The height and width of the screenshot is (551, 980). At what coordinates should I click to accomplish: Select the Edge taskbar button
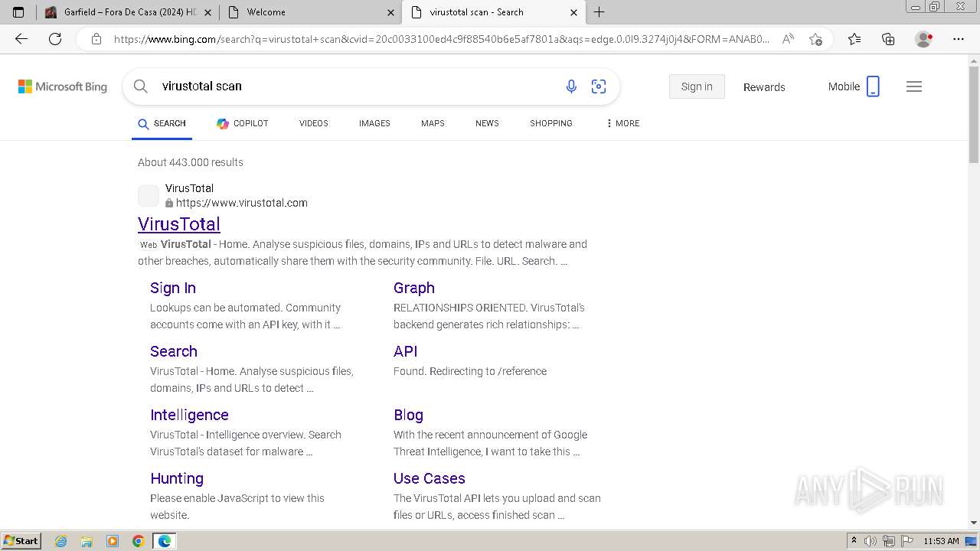[x=164, y=541]
